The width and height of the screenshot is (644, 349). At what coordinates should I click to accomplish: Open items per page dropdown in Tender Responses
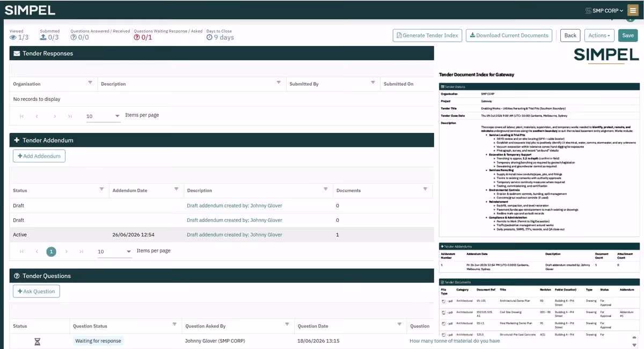tap(103, 116)
